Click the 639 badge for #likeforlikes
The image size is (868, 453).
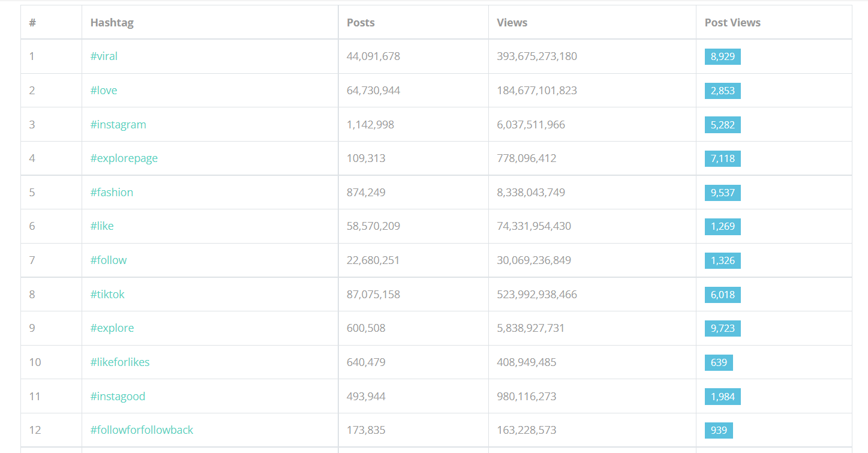click(719, 362)
